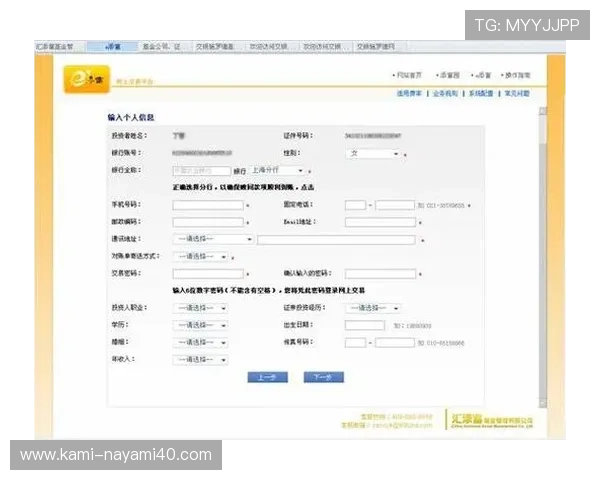Viewport: 600px width, 480px height.
Task: Switch to the active e添富 browser tab
Action: point(112,47)
